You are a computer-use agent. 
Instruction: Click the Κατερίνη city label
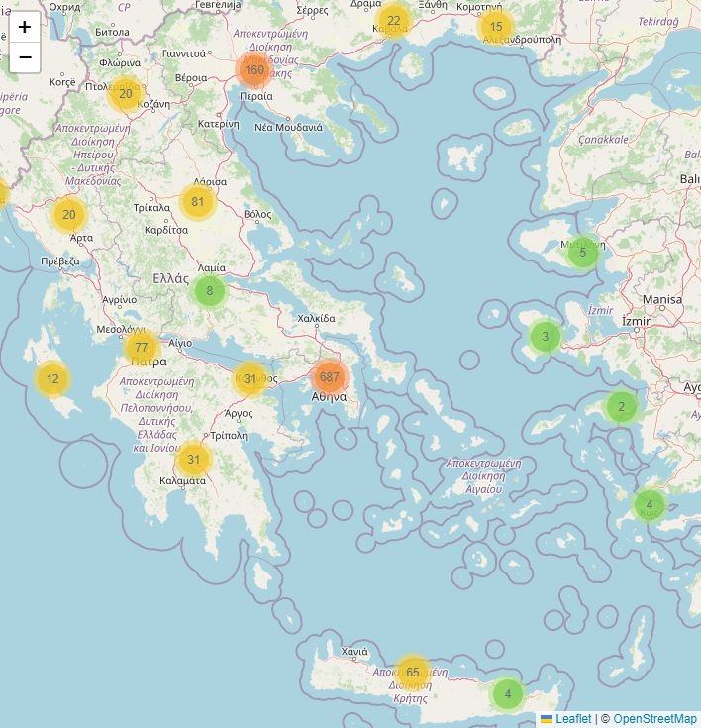coord(219,124)
